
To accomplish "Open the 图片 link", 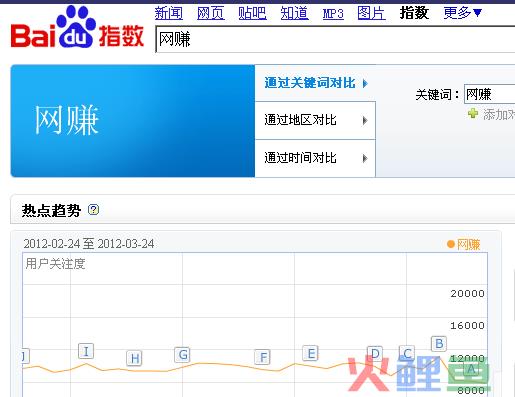I will [371, 13].
